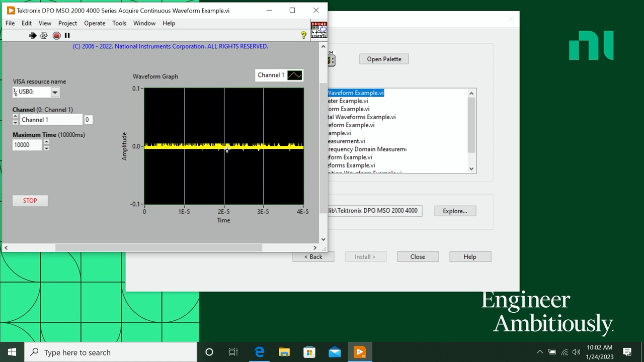Click the driver palette icon beside Open Palette

coord(331,60)
